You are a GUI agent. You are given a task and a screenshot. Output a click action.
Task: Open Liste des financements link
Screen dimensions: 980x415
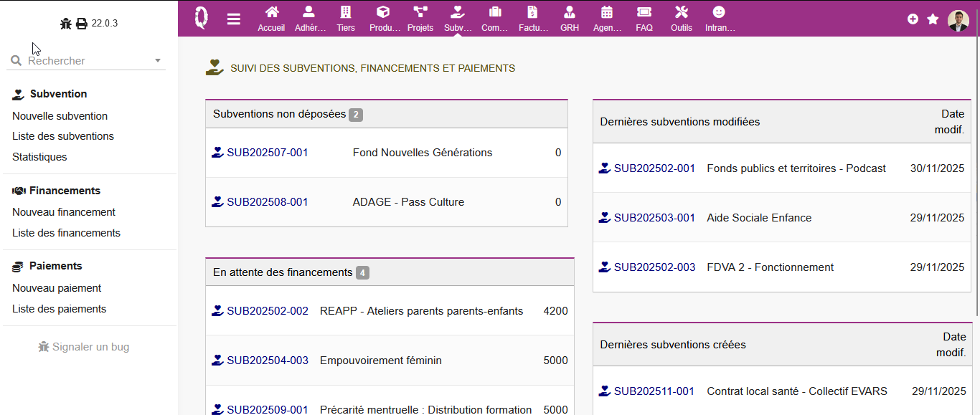point(66,233)
